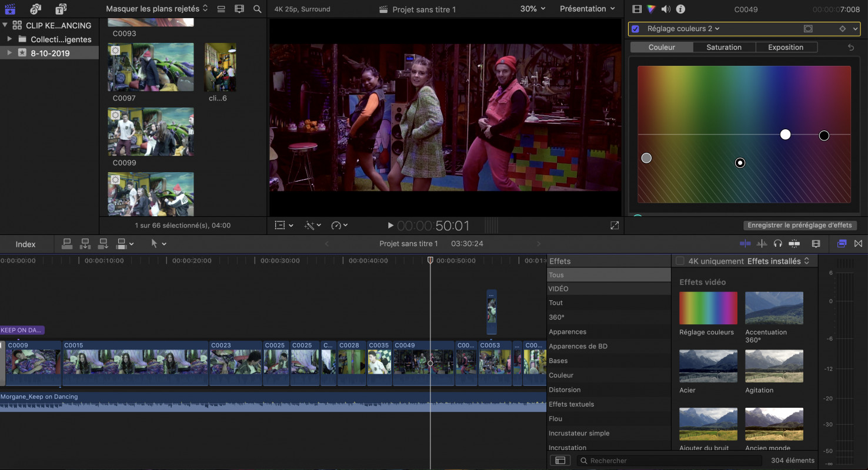The width and height of the screenshot is (868, 470).
Task: Play the viewer video
Action: tap(390, 226)
